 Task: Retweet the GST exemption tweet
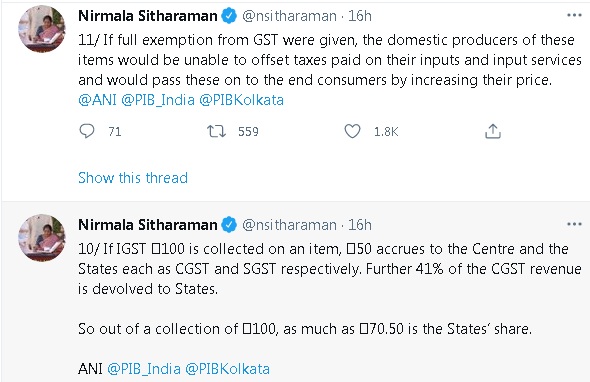click(x=216, y=131)
